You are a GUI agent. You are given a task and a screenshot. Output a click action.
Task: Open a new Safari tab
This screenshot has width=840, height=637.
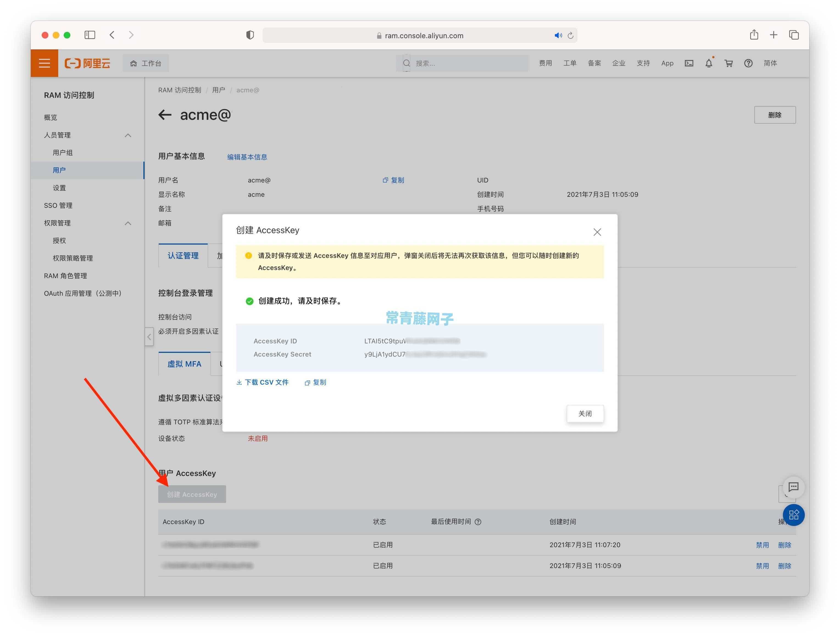pos(774,35)
